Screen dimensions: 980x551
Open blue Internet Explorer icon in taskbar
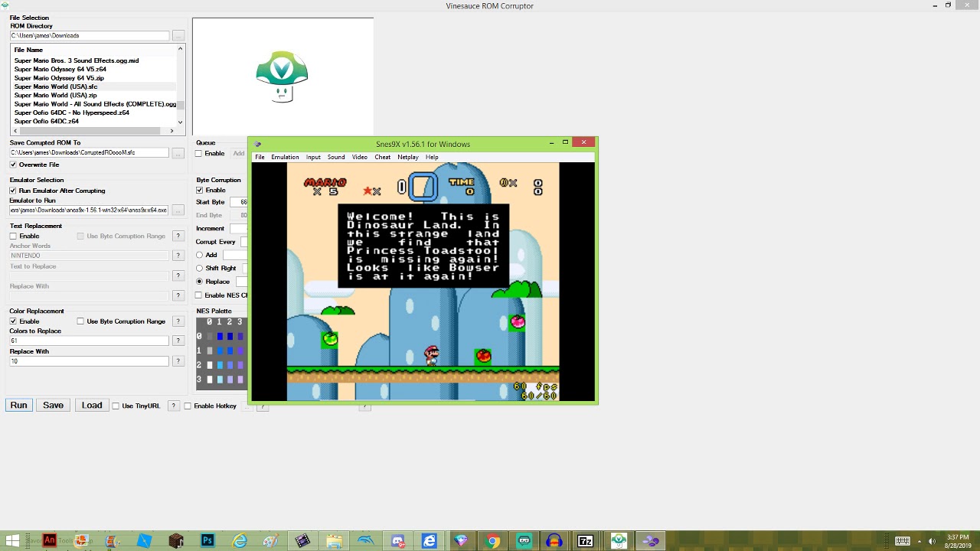pyautogui.click(x=429, y=541)
